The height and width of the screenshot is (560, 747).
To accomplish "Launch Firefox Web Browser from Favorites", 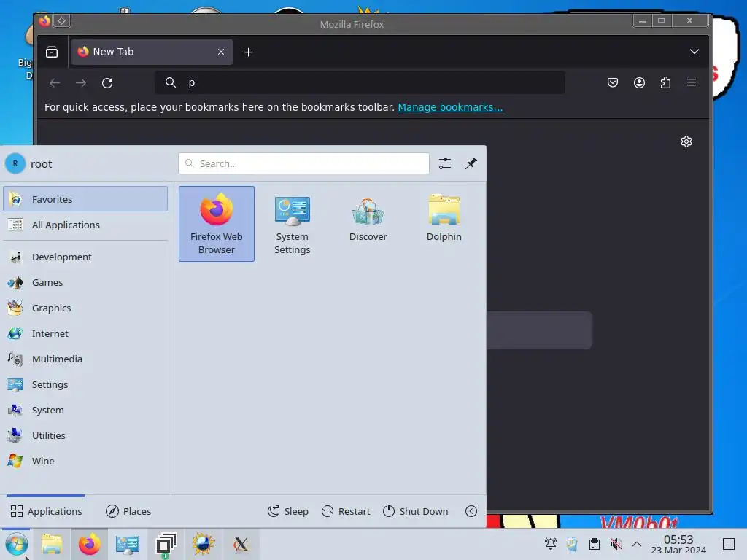I will click(x=216, y=224).
